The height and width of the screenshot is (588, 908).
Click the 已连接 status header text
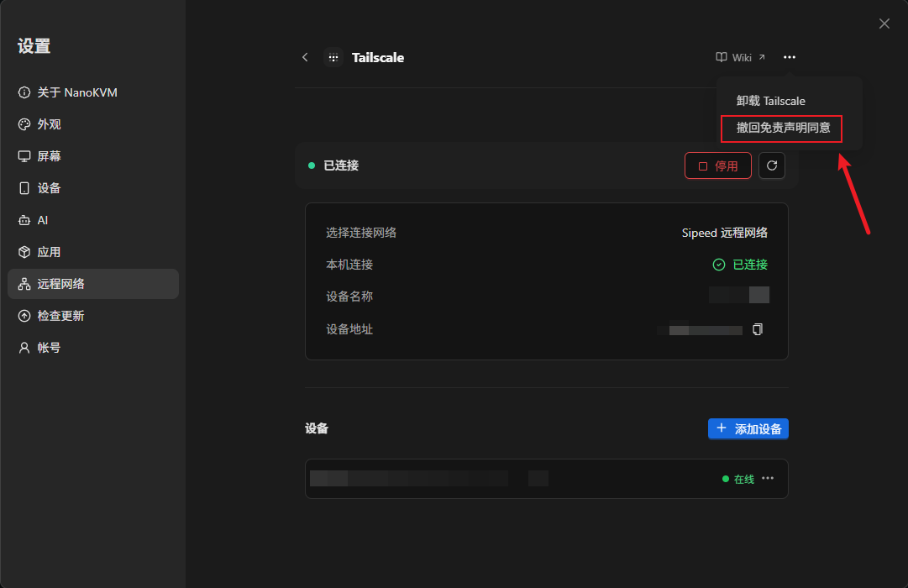pos(341,165)
